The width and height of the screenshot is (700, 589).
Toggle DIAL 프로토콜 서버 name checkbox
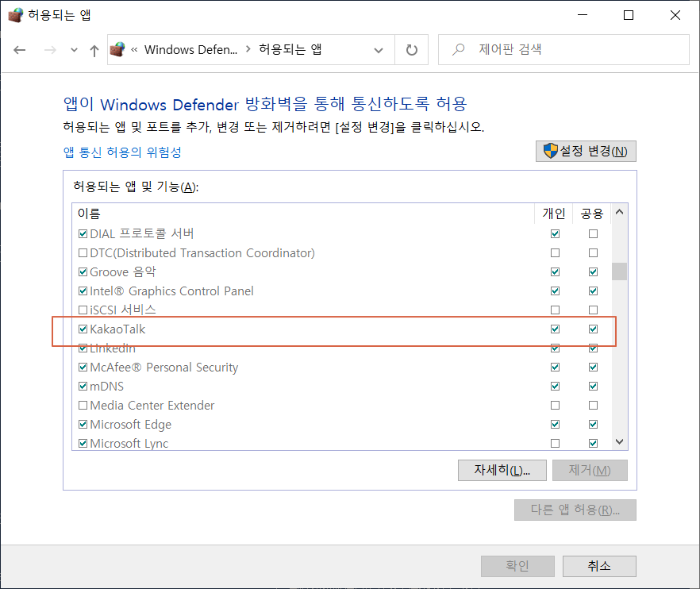coord(83,233)
